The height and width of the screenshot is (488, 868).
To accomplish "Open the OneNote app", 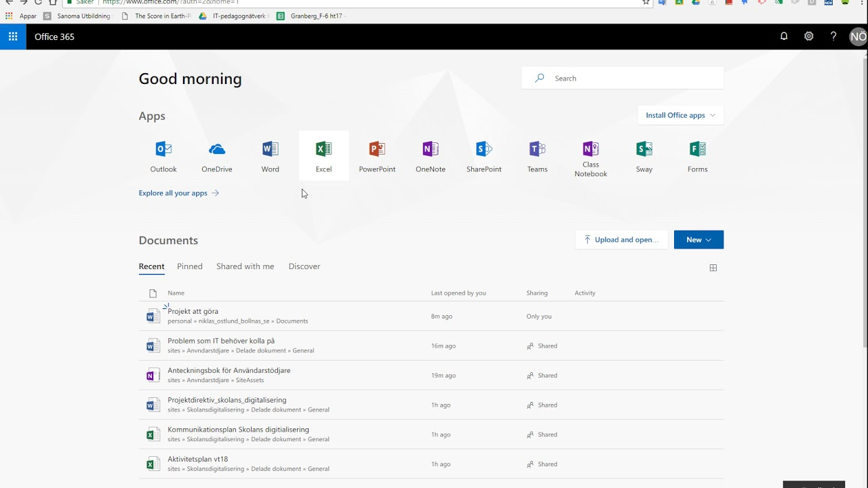I will click(x=431, y=156).
